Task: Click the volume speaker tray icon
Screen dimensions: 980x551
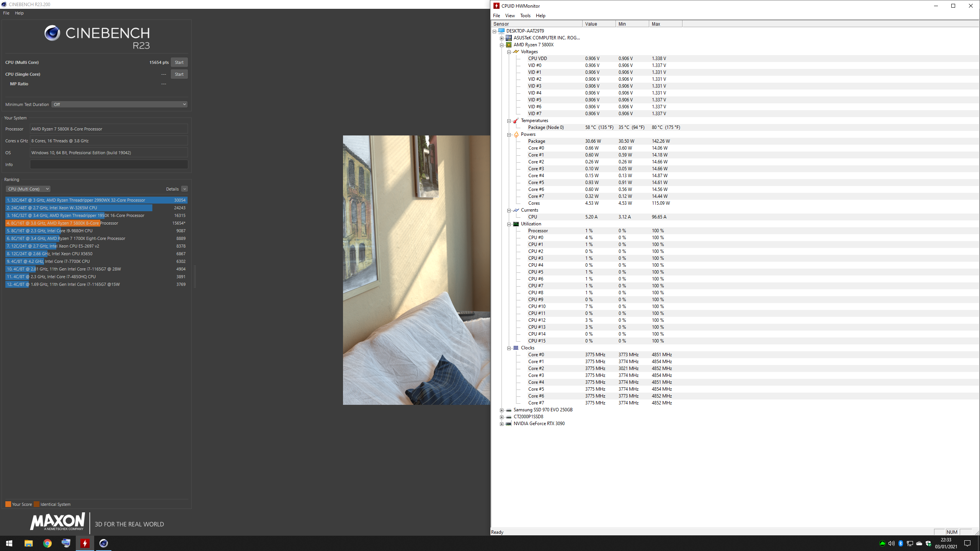Action: pyautogui.click(x=892, y=543)
